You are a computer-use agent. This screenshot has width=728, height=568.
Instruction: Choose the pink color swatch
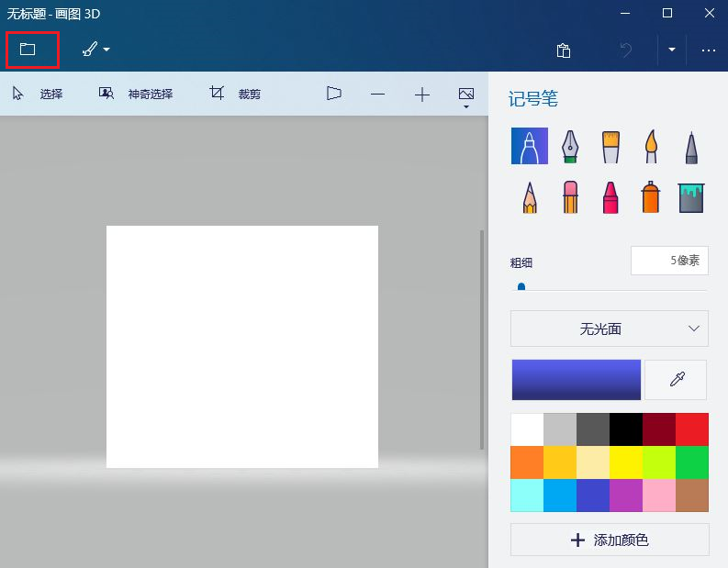[659, 496]
